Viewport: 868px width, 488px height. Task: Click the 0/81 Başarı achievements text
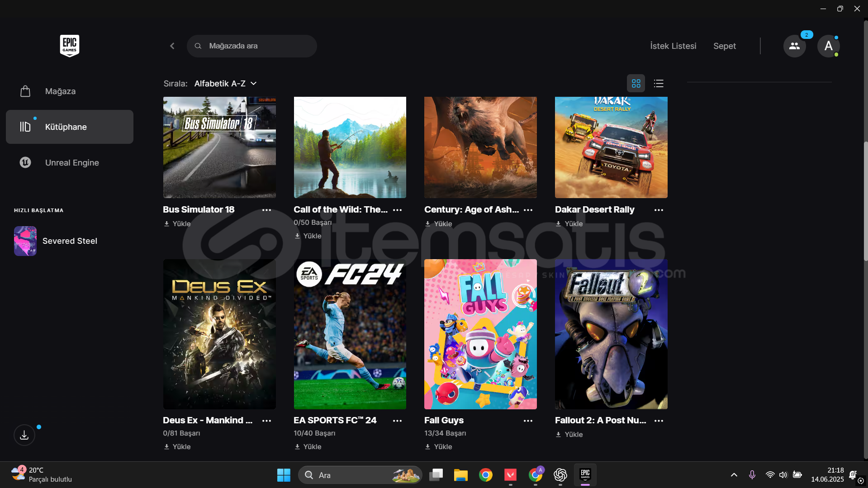181,433
